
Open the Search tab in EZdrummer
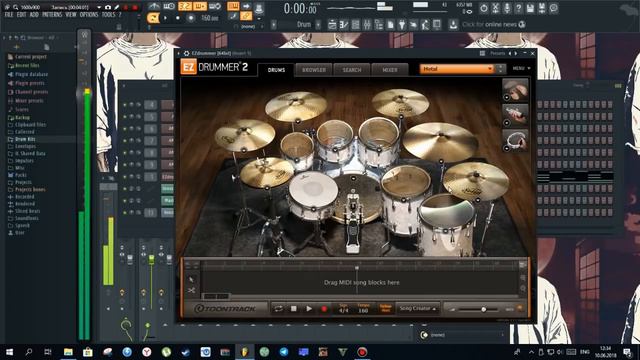[x=352, y=70]
